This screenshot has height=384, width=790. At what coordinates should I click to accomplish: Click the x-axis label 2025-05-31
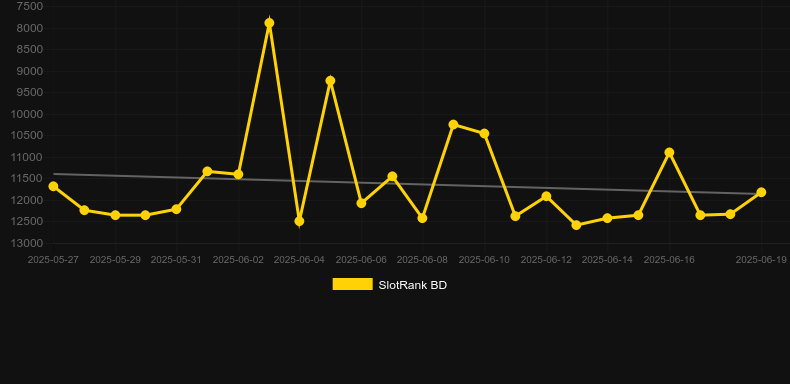click(x=176, y=260)
